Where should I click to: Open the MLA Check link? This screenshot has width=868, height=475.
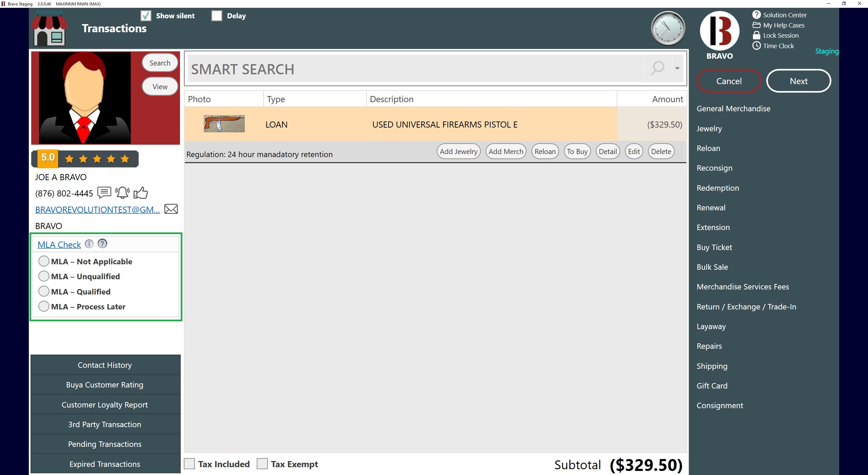pyautogui.click(x=59, y=244)
